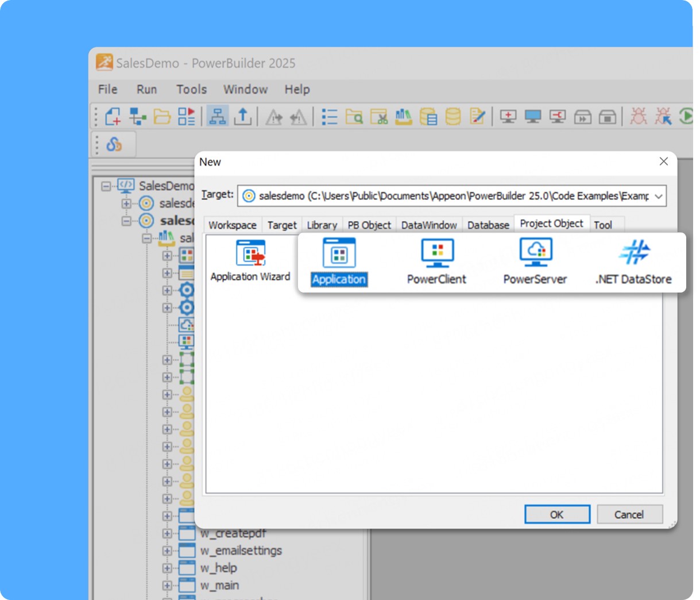Toggle the System Tree toolbar icon
This screenshot has height=600, width=700.
(218, 116)
